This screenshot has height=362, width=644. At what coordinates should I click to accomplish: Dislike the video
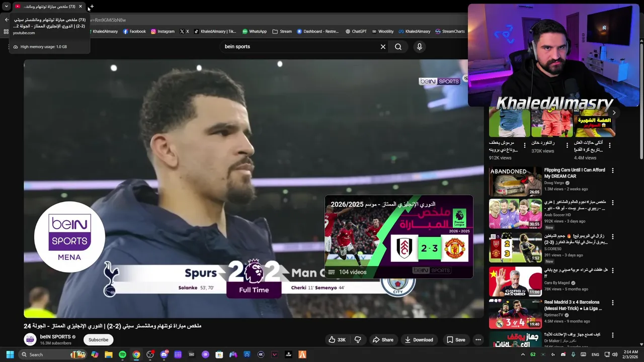tap(358, 340)
